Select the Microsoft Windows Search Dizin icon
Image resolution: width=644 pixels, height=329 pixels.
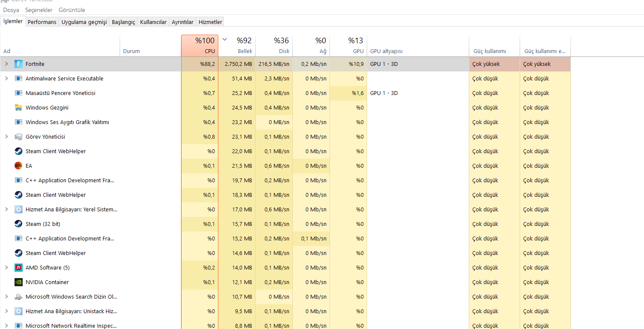tap(18, 297)
